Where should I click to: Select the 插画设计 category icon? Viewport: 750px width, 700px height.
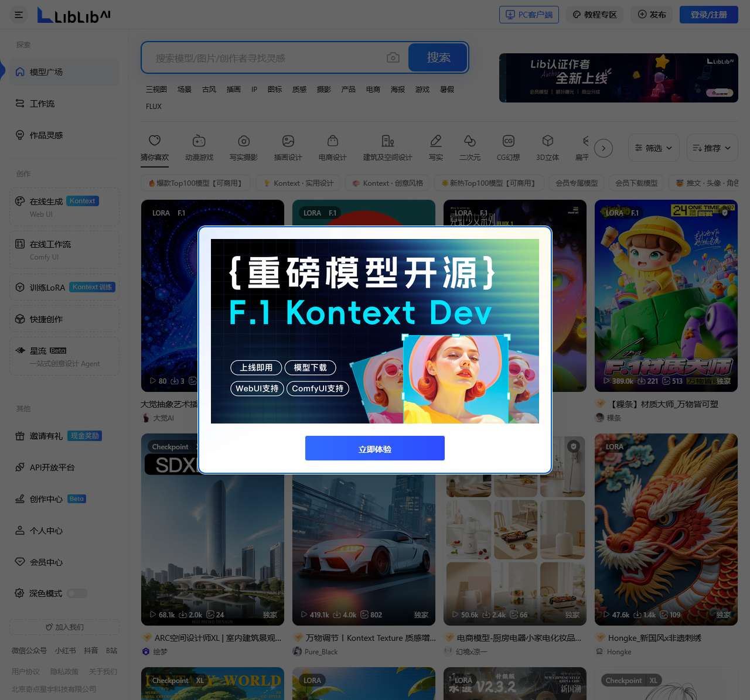coord(288,148)
